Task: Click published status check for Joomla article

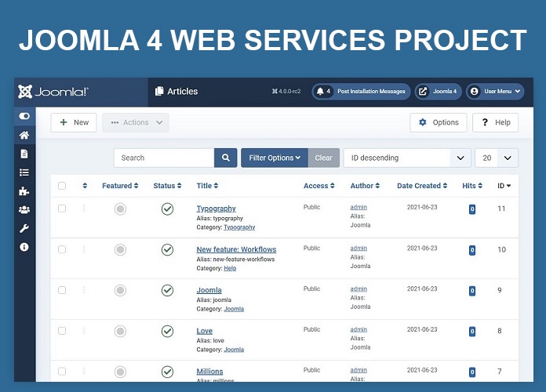Action: pyautogui.click(x=168, y=290)
